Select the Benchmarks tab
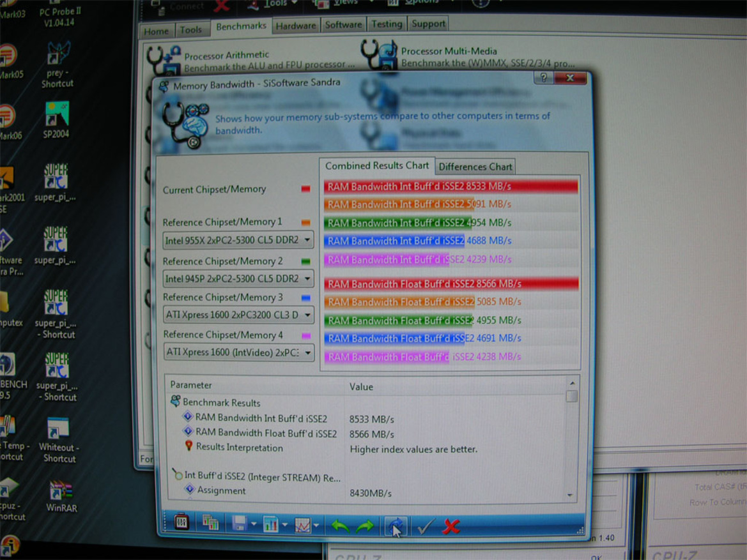This screenshot has height=560, width=747. click(x=241, y=26)
